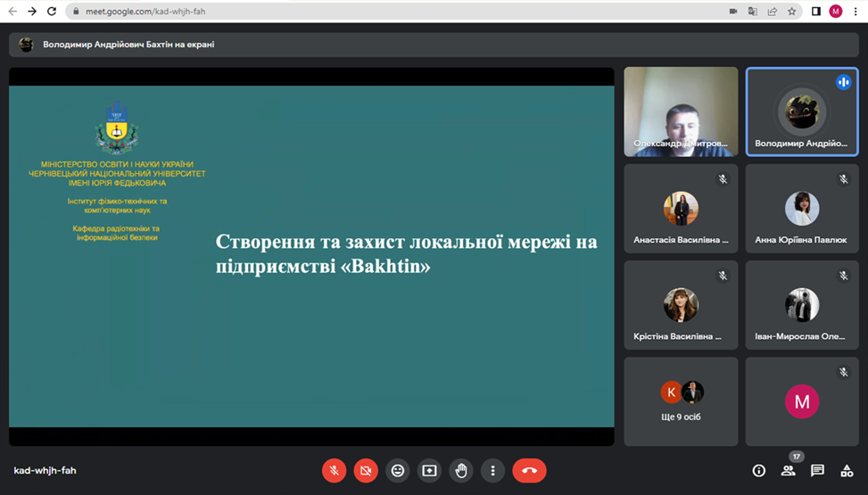Click the speaking indicator on Володимир tile
Viewport: 868px width, 495px height.
pyautogui.click(x=844, y=82)
